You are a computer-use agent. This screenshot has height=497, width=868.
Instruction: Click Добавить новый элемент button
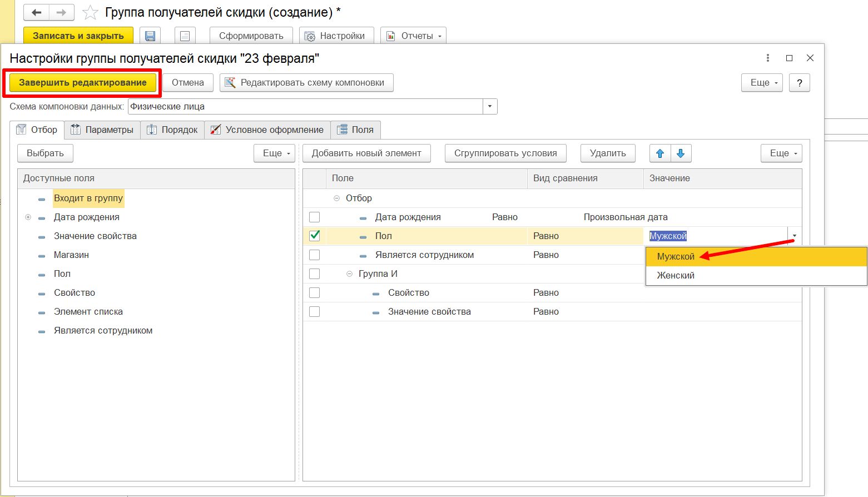[366, 153]
